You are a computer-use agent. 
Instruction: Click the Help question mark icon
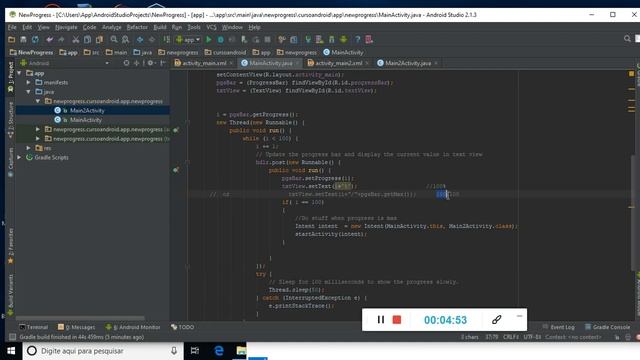point(358,40)
